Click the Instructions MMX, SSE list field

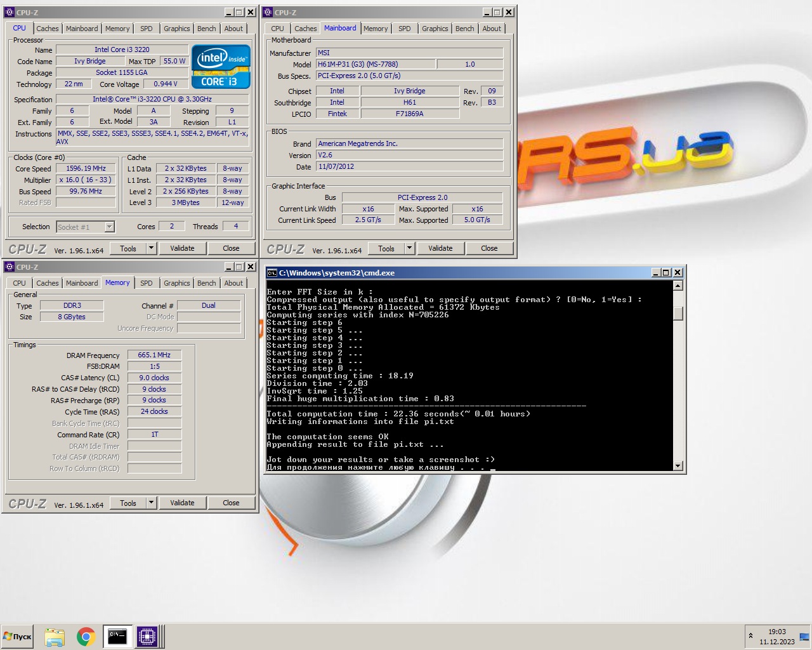click(152, 137)
